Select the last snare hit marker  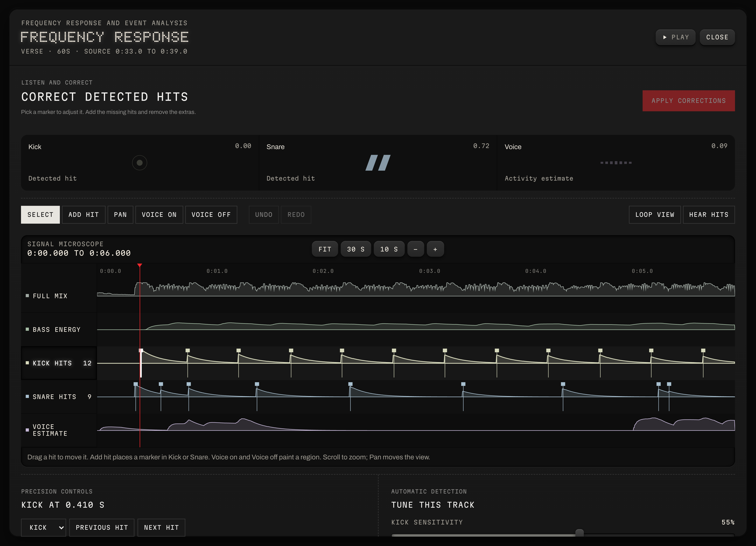pyautogui.click(x=669, y=384)
